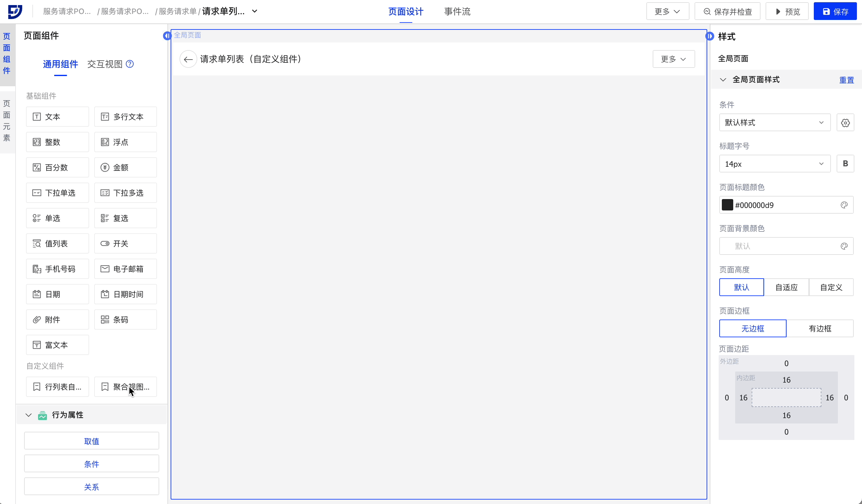This screenshot has width=862, height=504.
Task: Click the 重置 link in the style panel
Action: point(846,80)
